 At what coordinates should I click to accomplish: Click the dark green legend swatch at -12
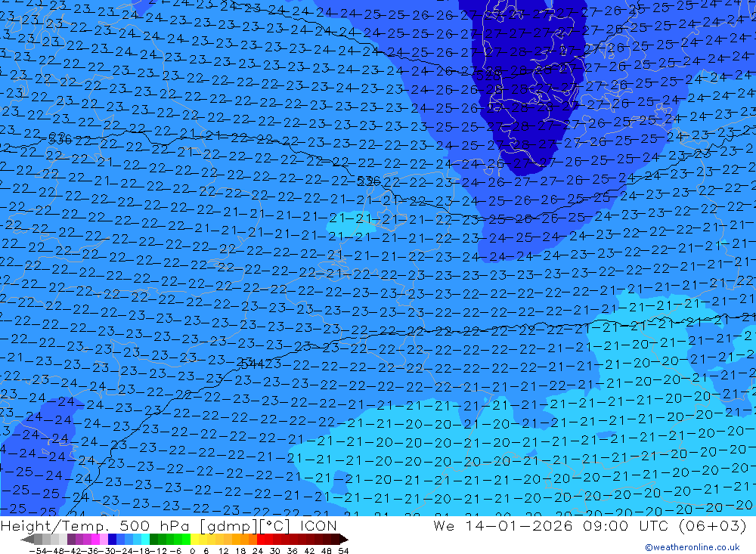point(153,539)
